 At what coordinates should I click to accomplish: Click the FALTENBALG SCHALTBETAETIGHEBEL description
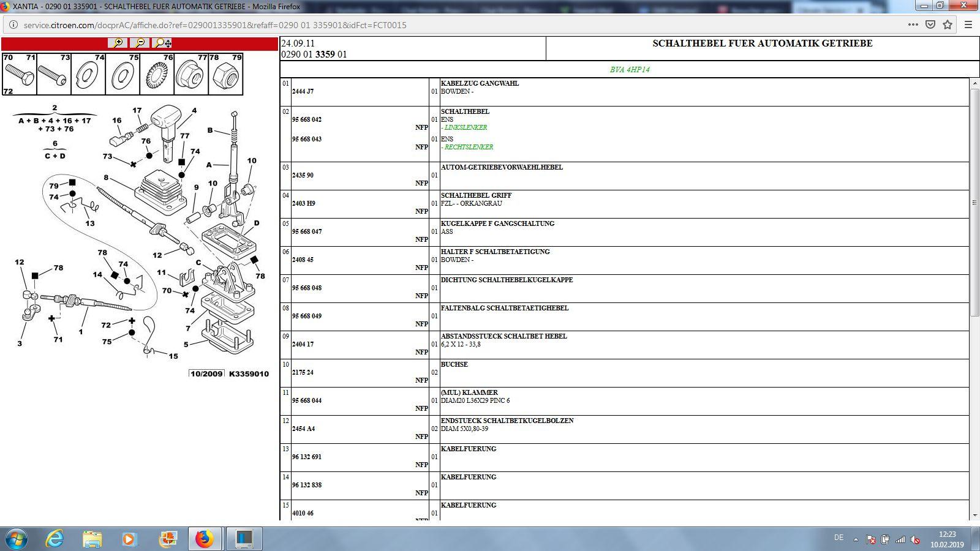click(505, 308)
